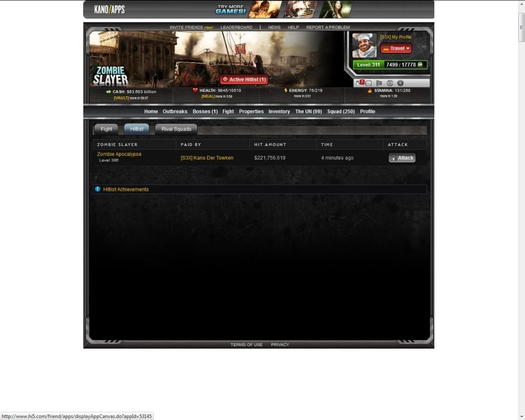Image resolution: width=525 pixels, height=420 pixels.
Task: Click the Kano/Apps logo in the top banner
Action: point(110,9)
